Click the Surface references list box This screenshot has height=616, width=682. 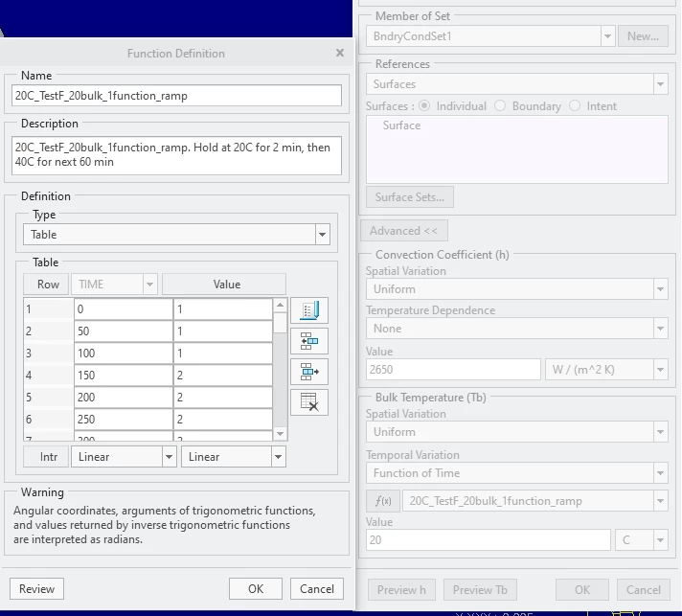point(517,149)
